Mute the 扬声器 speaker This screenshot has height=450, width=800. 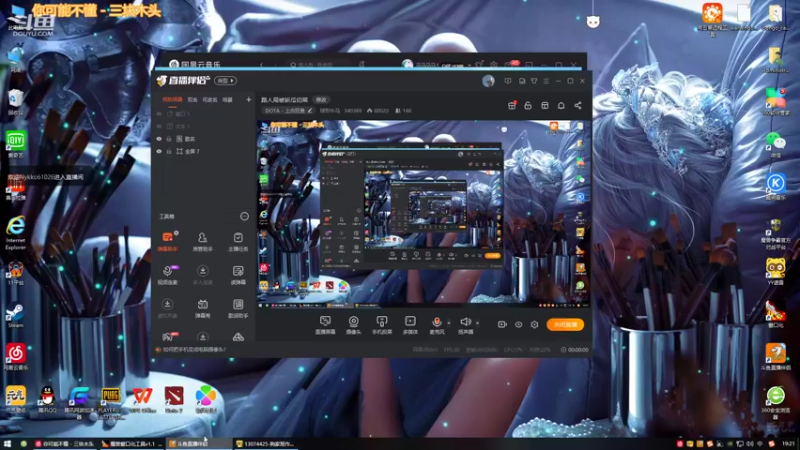point(465,324)
